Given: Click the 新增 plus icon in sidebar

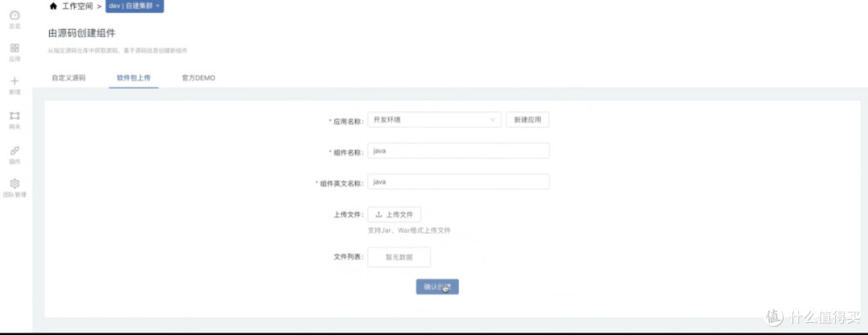Looking at the screenshot, I should tap(15, 81).
